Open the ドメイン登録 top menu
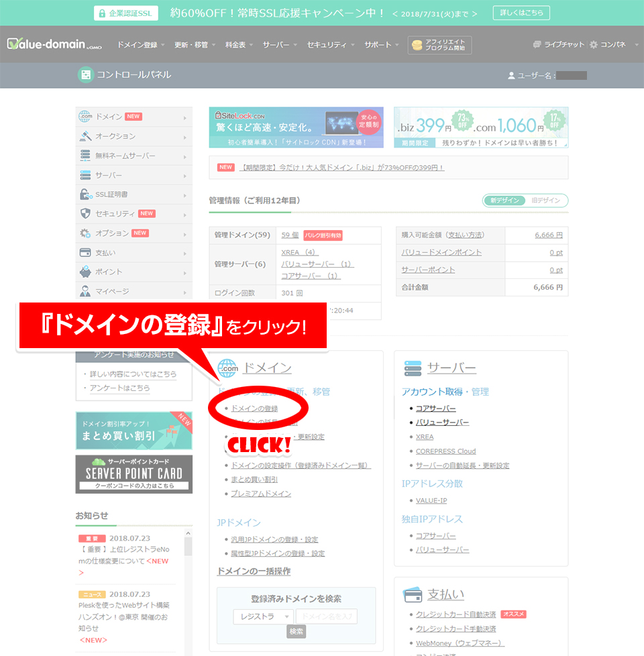Screen dimensions: 644x656 point(141,45)
